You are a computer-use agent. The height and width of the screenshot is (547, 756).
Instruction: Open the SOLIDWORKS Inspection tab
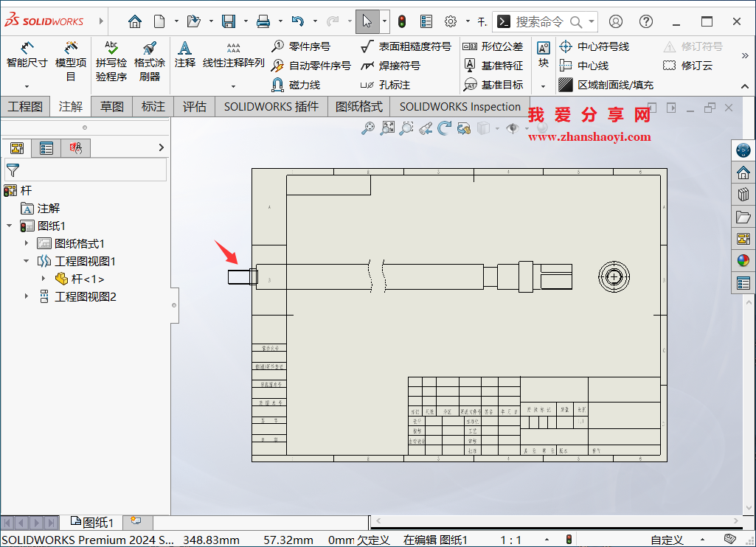tap(459, 106)
